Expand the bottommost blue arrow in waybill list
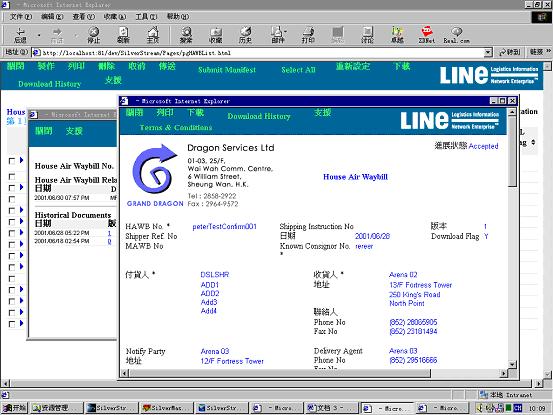Image resolution: width=553 pixels, height=415 pixels. [21, 323]
